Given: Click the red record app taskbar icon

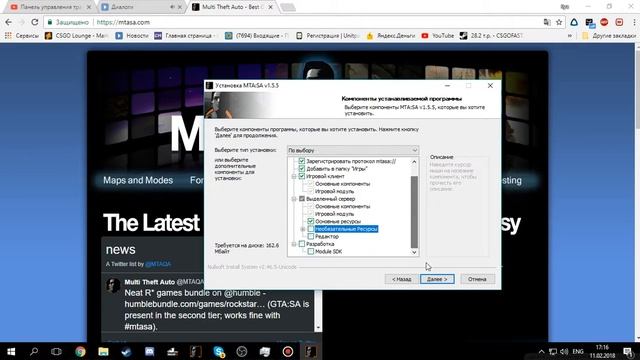Looking at the screenshot, I should [288, 351].
